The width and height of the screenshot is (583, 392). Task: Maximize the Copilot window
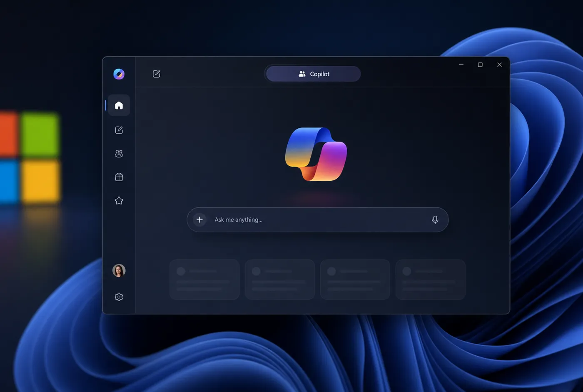coord(480,65)
